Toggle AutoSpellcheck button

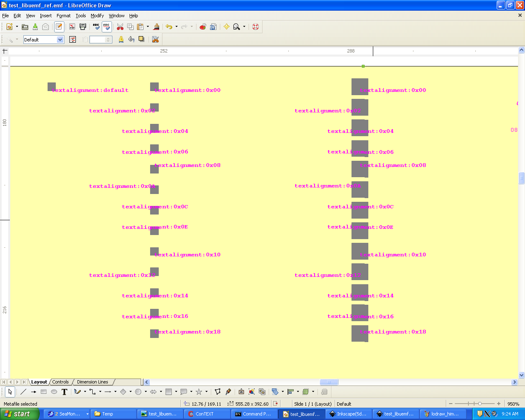click(107, 27)
